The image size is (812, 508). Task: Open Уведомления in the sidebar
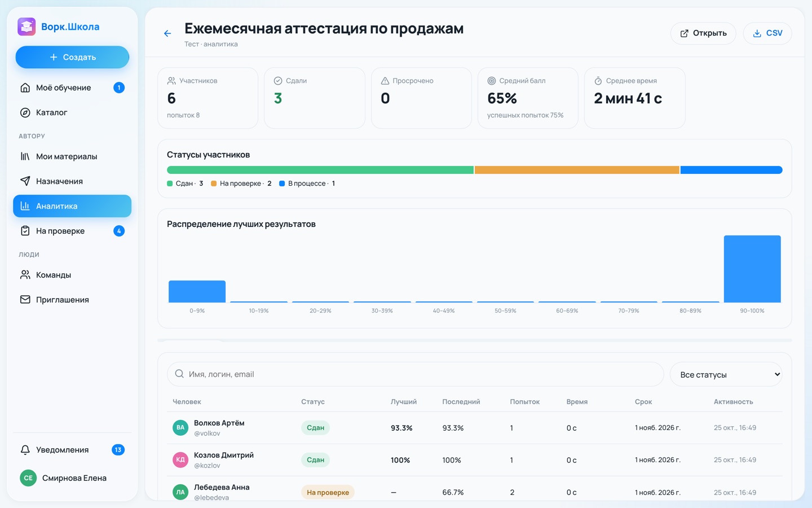[72, 450]
